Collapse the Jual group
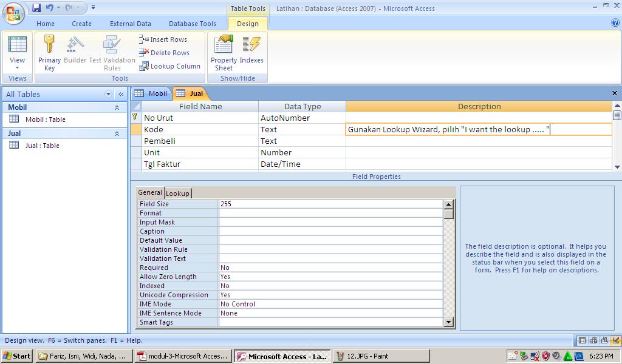 coord(117,133)
